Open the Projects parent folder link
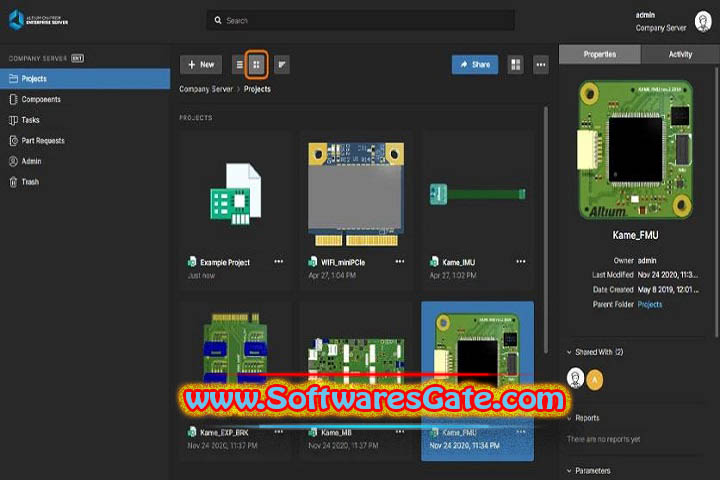Screen dimensions: 720x480 (650, 305)
